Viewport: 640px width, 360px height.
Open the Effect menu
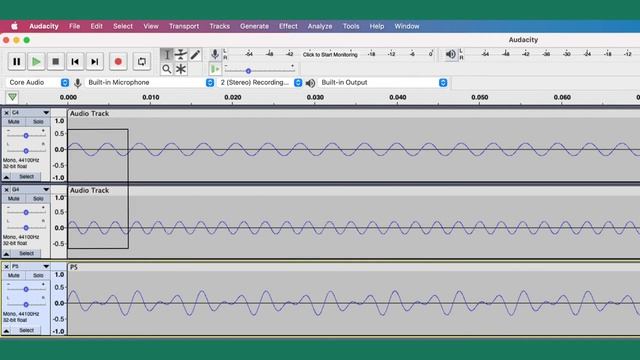pos(288,26)
